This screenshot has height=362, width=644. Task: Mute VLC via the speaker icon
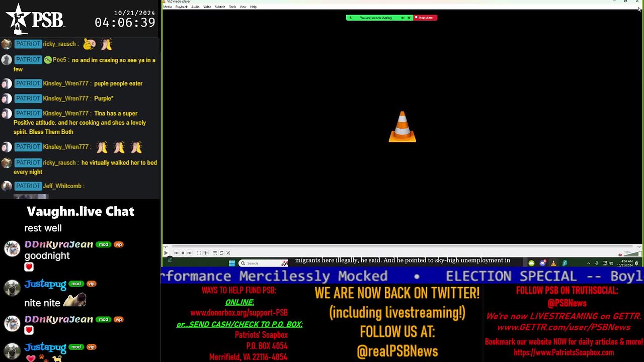[620, 255]
